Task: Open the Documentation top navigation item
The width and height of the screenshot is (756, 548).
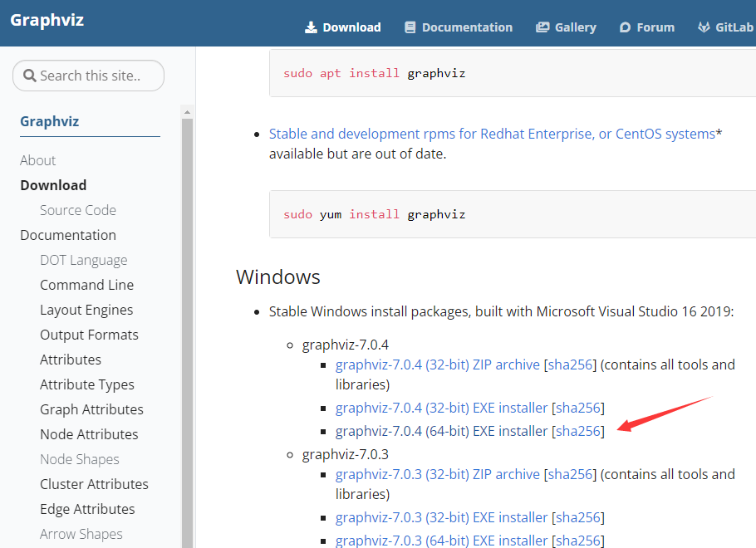Action: (x=459, y=27)
